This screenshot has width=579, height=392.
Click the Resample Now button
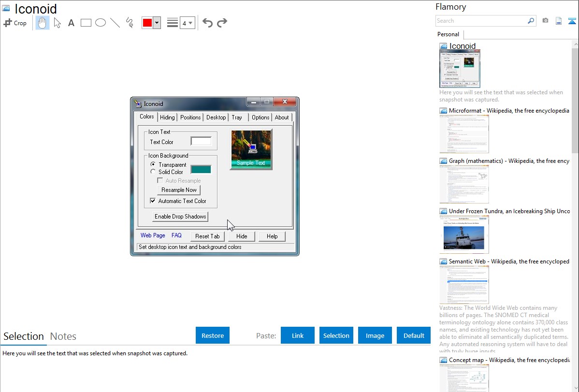[x=179, y=190]
